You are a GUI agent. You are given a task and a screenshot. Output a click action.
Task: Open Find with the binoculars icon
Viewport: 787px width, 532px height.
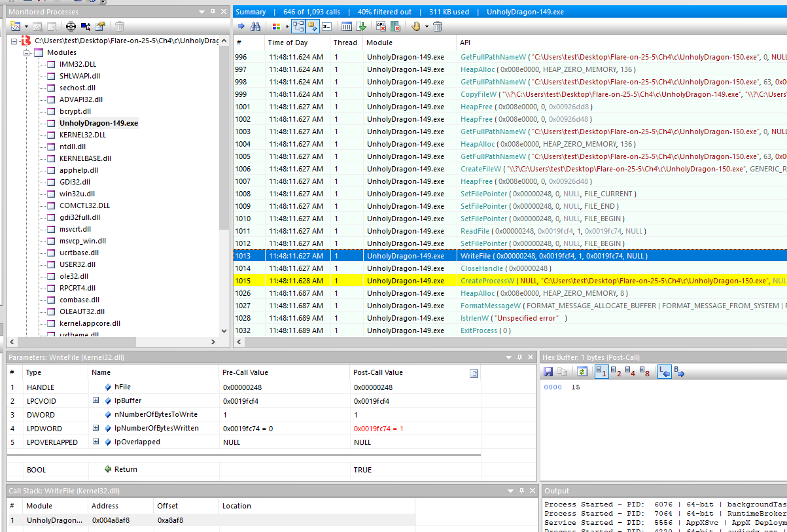tap(257, 26)
